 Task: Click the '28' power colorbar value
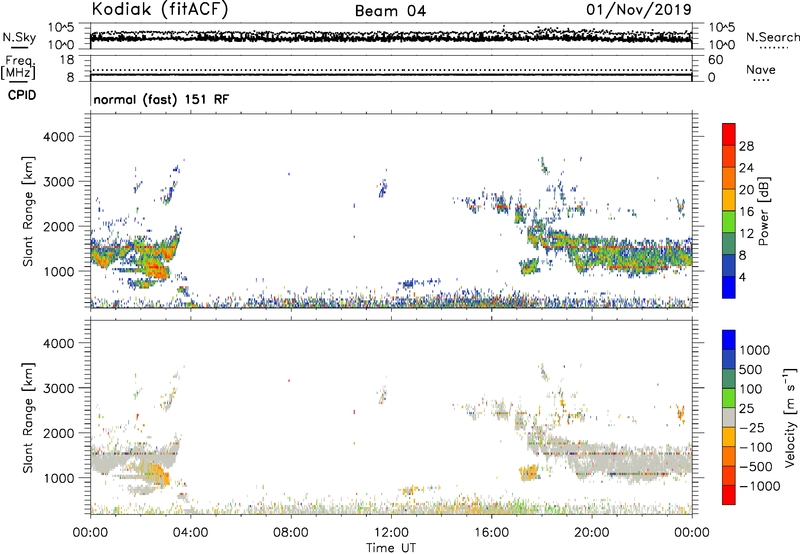tap(746, 146)
